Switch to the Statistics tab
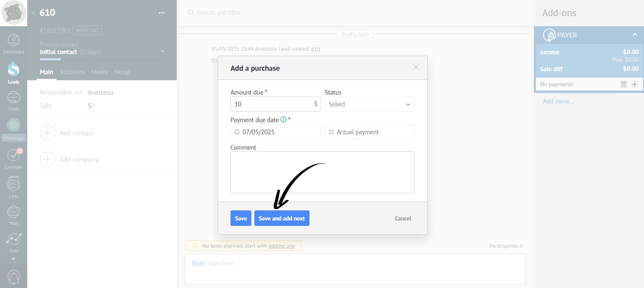The width and height of the screenshot is (644, 288). click(x=72, y=72)
